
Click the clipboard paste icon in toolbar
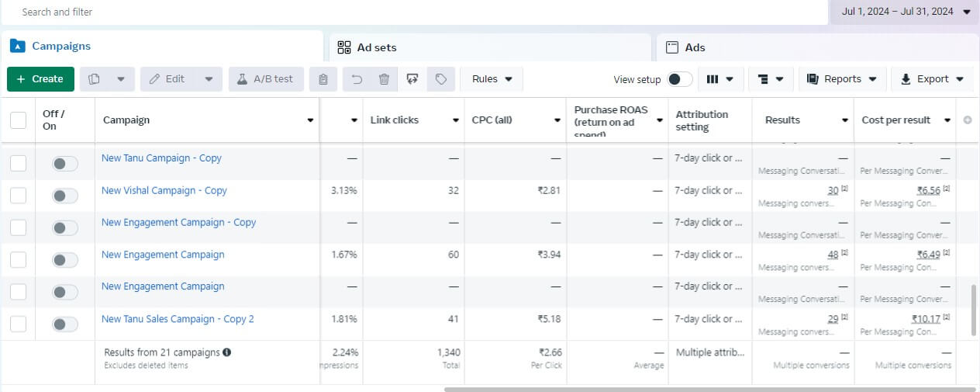(323, 79)
